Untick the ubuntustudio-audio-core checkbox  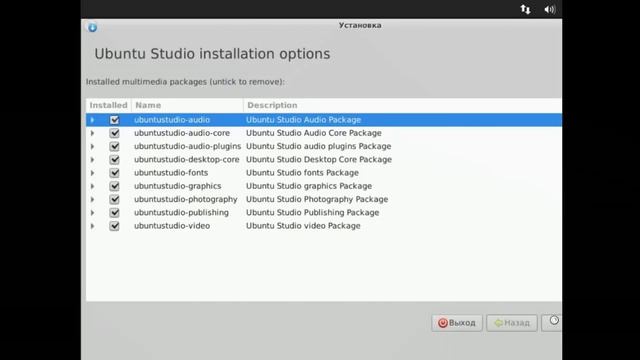(x=114, y=133)
